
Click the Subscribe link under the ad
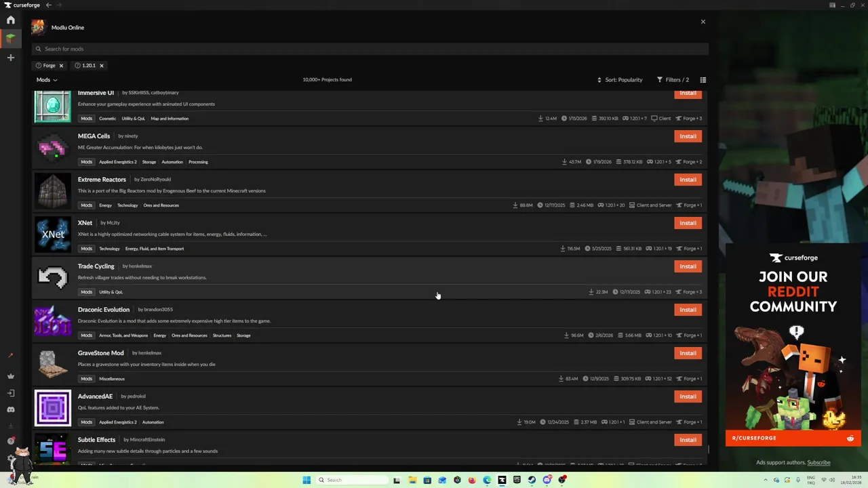click(x=818, y=463)
